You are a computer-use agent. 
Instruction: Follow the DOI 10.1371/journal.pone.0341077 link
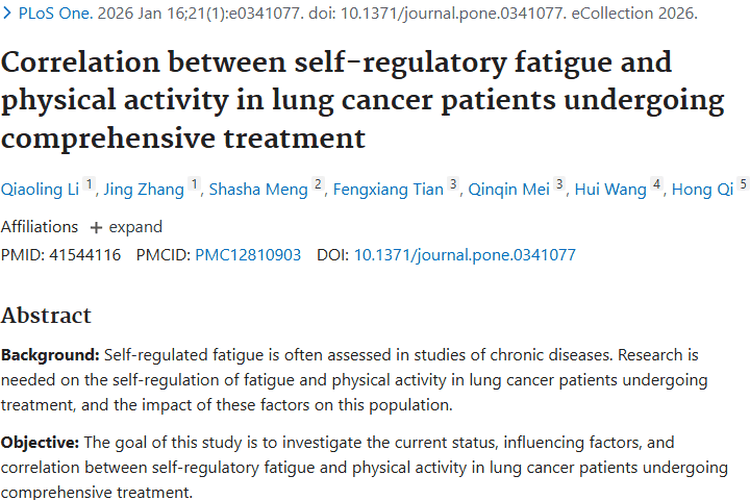point(465,255)
